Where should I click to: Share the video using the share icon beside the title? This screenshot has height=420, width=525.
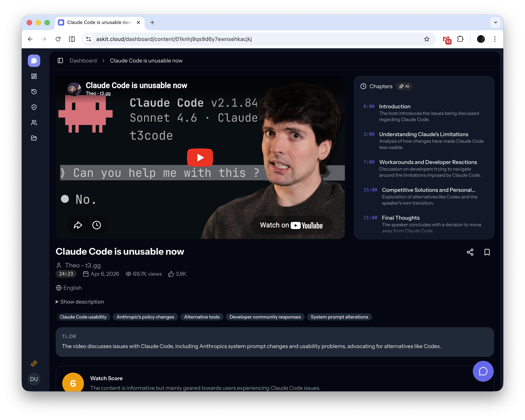470,252
